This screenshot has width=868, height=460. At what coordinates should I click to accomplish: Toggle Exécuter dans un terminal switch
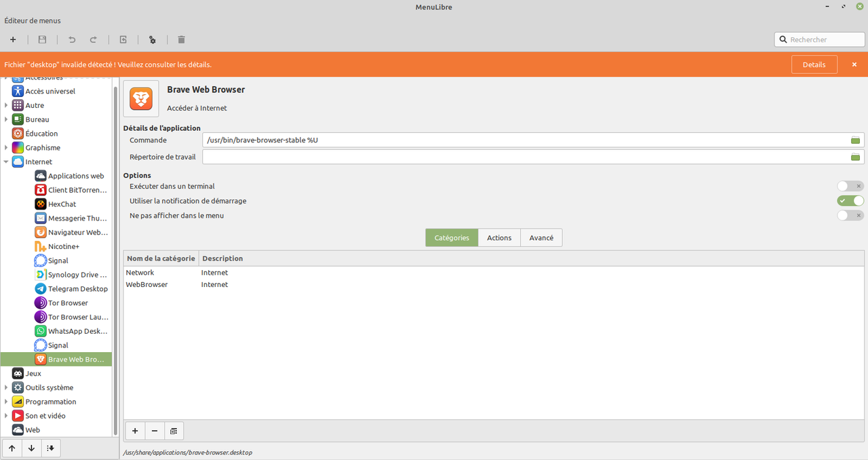click(850, 186)
